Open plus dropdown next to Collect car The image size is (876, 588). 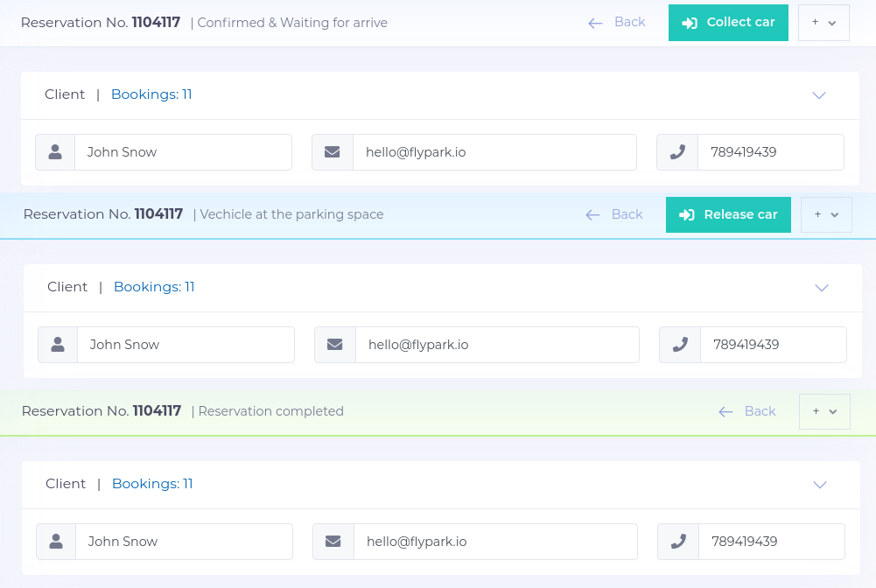click(x=823, y=23)
